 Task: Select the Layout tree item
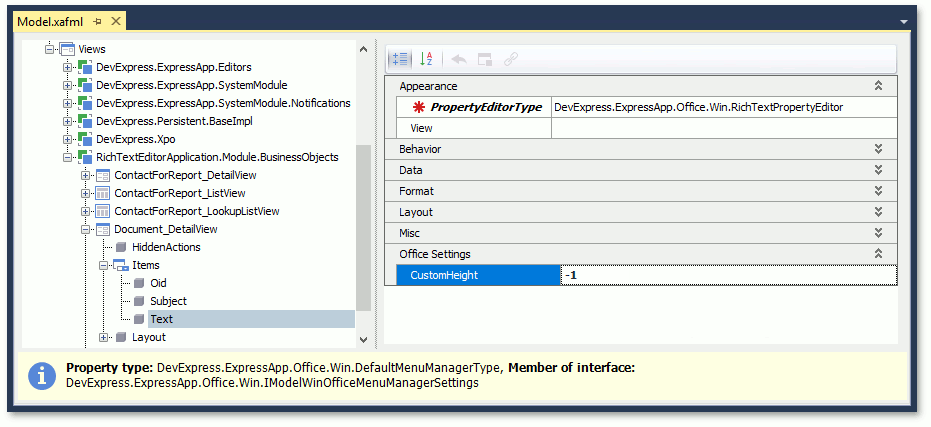click(x=149, y=337)
